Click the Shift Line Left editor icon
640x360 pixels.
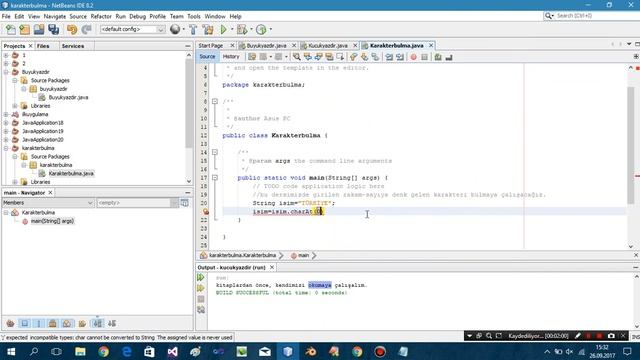pyautogui.click(x=389, y=57)
